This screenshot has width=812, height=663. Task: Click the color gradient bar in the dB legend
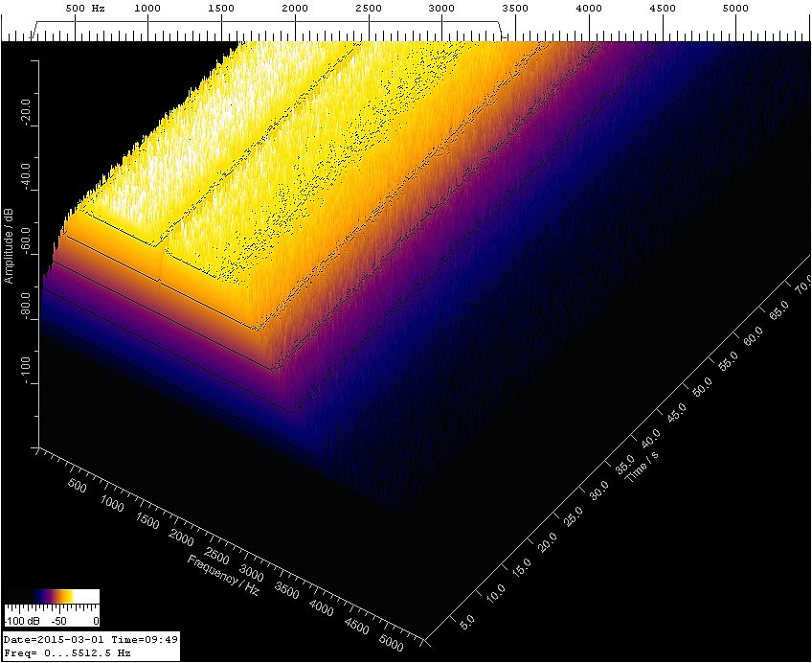[x=52, y=595]
